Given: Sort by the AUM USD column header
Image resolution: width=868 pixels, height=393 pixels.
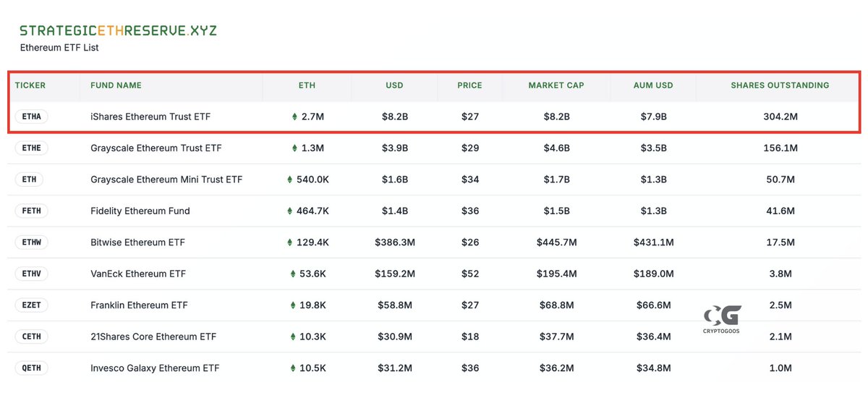Looking at the screenshot, I should click(x=653, y=85).
